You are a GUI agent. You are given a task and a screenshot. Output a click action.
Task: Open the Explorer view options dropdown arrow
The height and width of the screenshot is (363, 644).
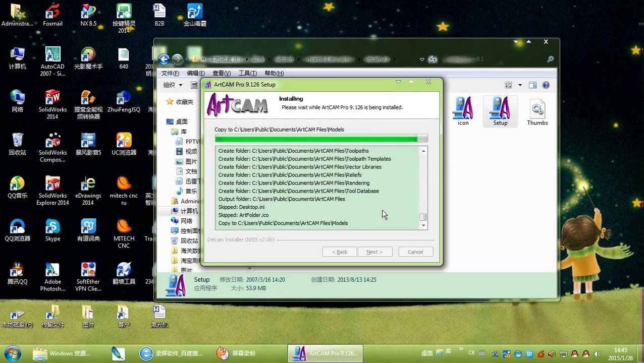[520, 85]
